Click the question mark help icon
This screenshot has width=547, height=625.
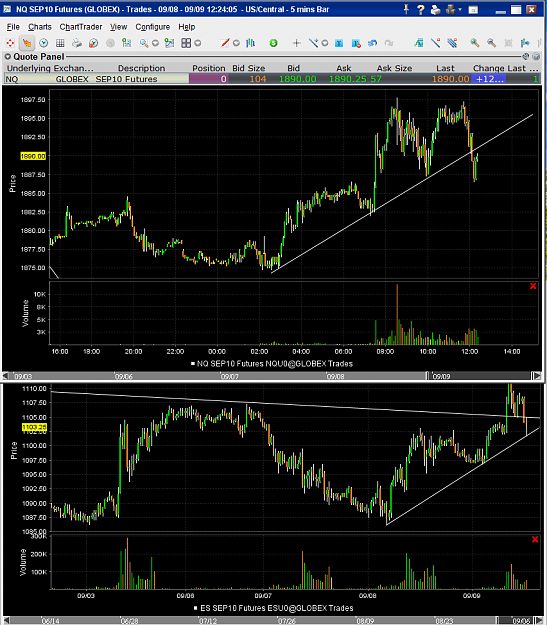(421, 10)
